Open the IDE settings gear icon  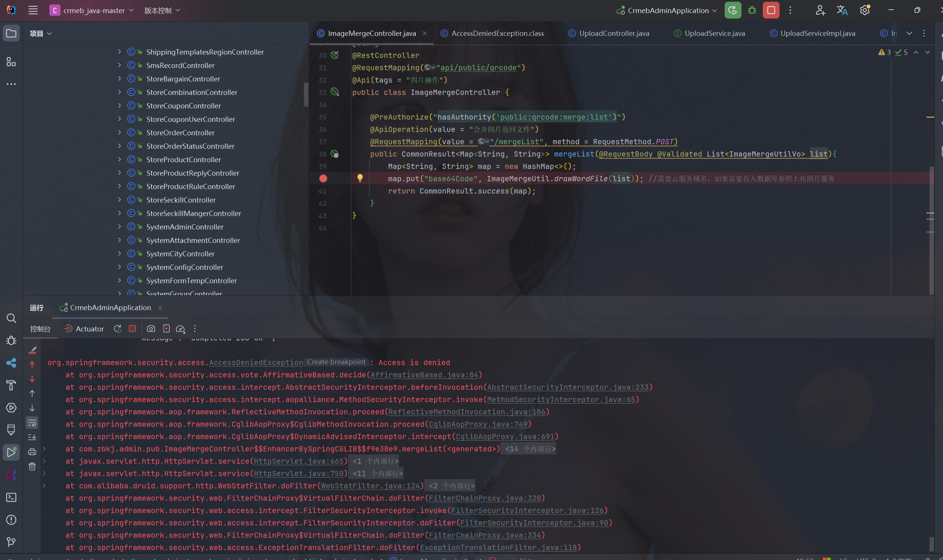[864, 10]
